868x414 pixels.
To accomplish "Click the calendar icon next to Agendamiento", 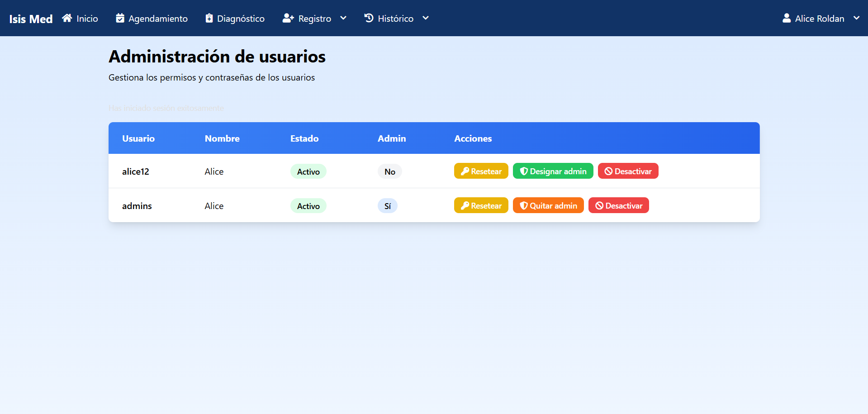I will 120,18.
